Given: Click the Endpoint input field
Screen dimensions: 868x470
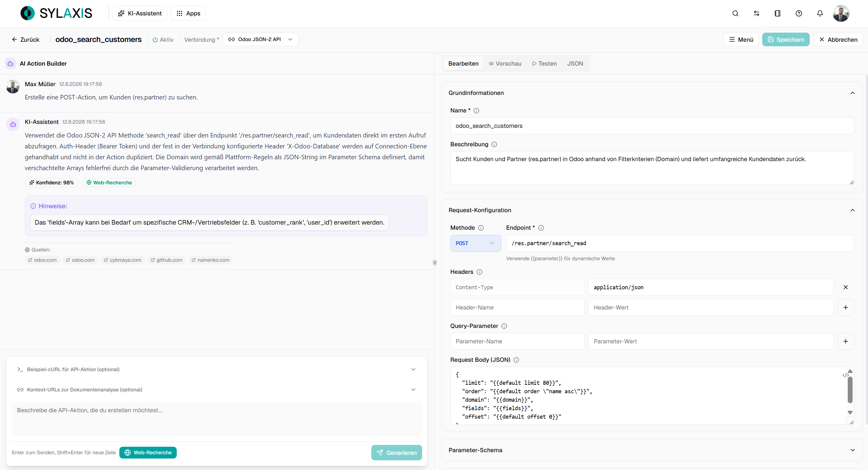Looking at the screenshot, I should pos(680,243).
